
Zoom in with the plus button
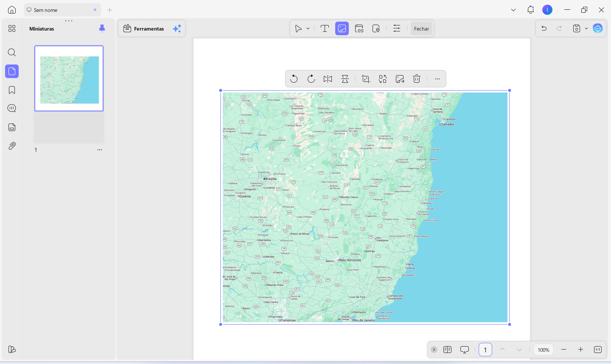581,350
